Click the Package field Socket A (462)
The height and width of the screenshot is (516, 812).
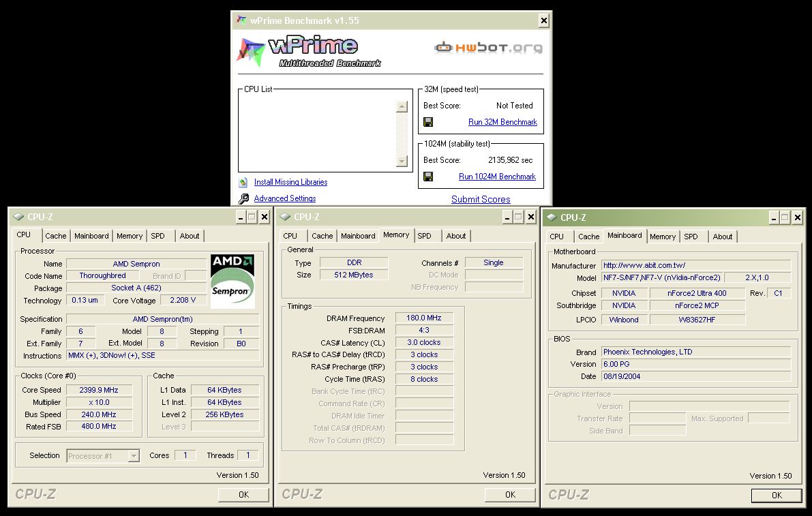(137, 288)
